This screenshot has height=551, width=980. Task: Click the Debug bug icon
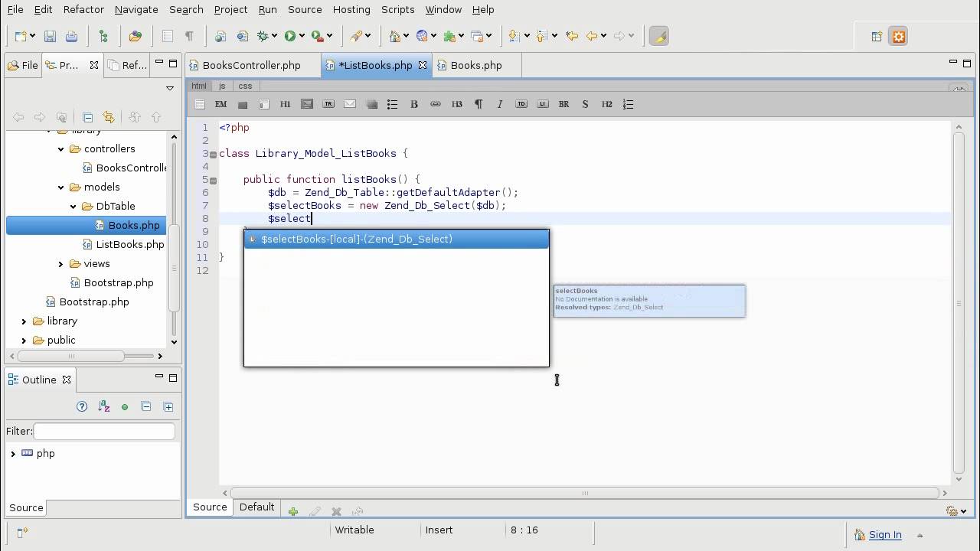[263, 36]
